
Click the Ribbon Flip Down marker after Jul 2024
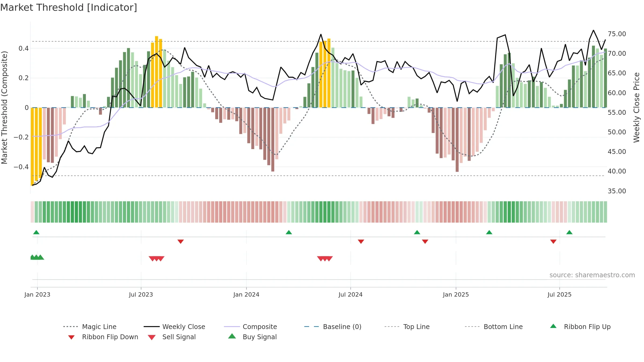pyautogui.click(x=361, y=242)
